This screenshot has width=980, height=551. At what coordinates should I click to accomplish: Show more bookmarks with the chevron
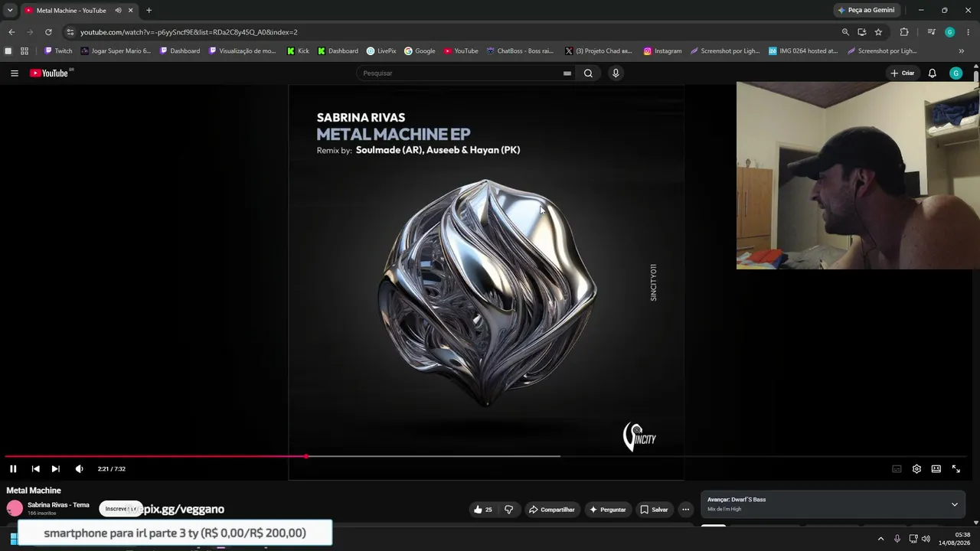tap(962, 51)
